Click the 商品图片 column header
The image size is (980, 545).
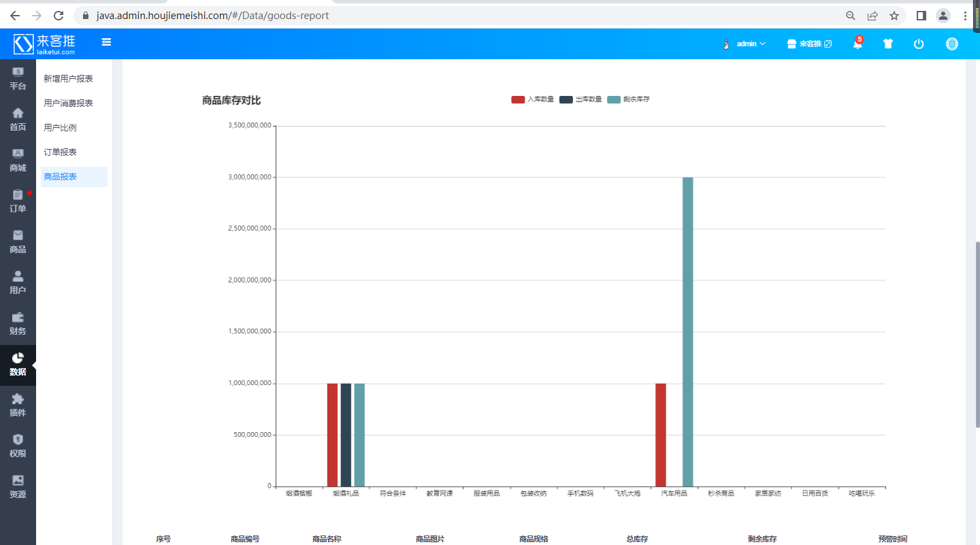[x=430, y=539]
